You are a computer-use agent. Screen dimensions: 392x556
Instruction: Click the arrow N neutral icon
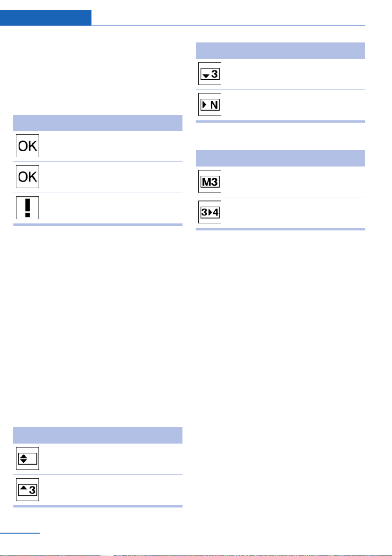click(x=210, y=104)
